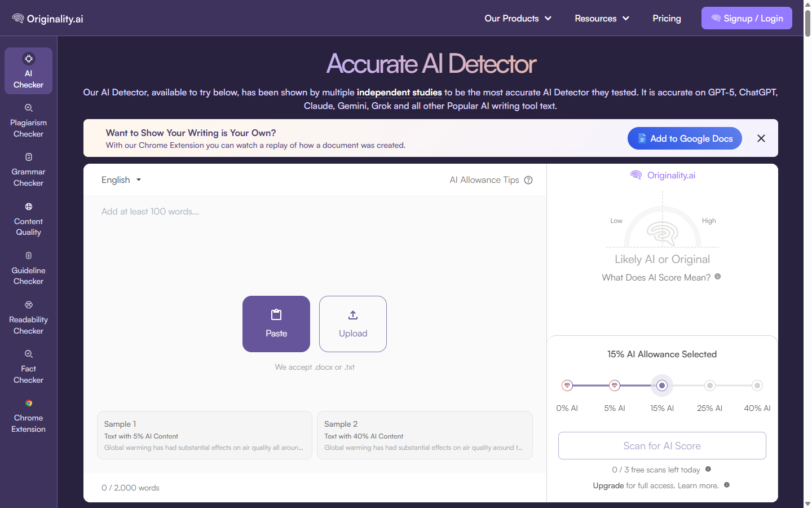812x508 pixels.
Task: Click the Chrome Extension icon
Action: coord(28,403)
